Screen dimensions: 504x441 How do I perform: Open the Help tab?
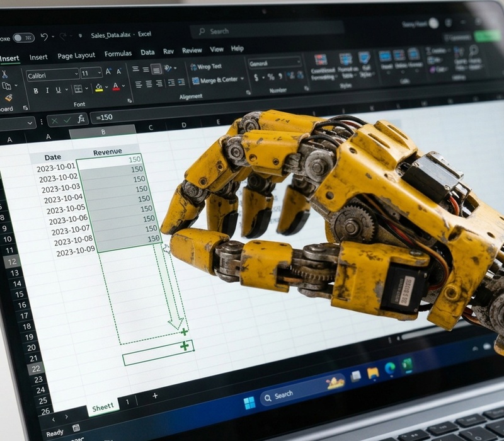click(238, 49)
